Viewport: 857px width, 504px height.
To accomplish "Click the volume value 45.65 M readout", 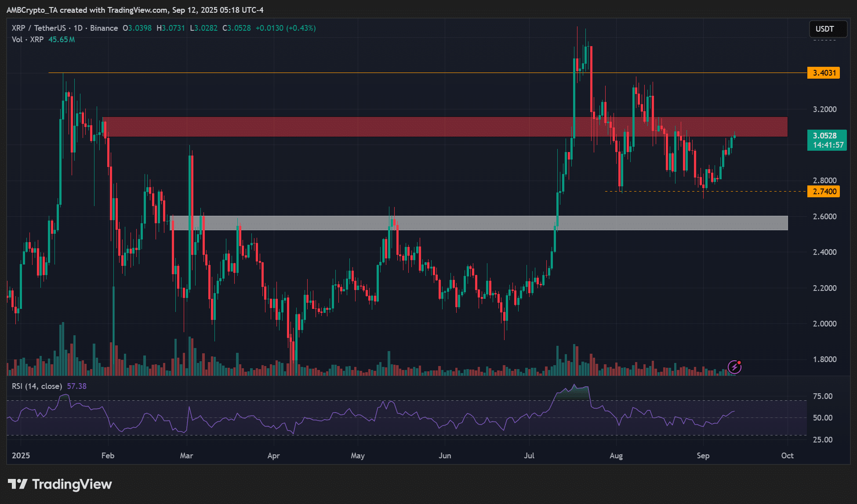I will point(62,40).
